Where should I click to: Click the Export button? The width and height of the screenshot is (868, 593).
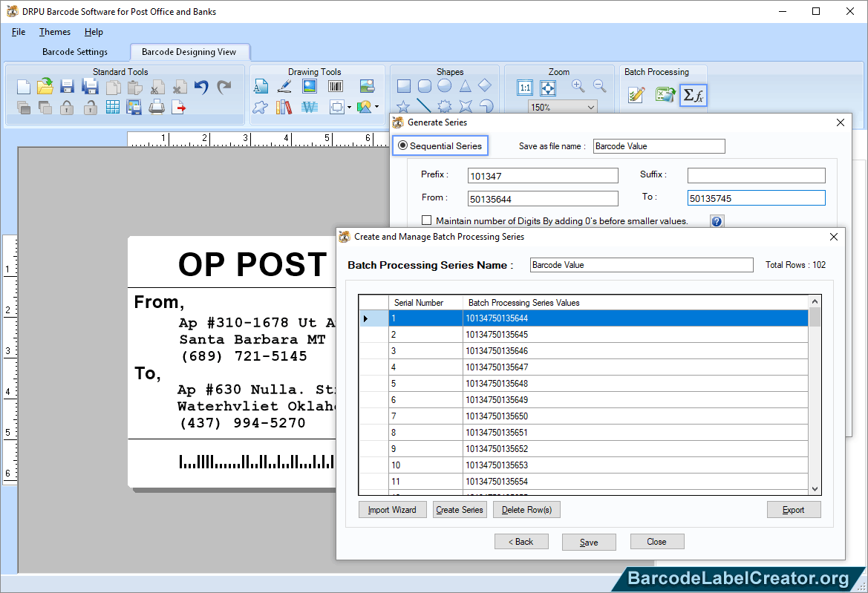[x=793, y=509]
